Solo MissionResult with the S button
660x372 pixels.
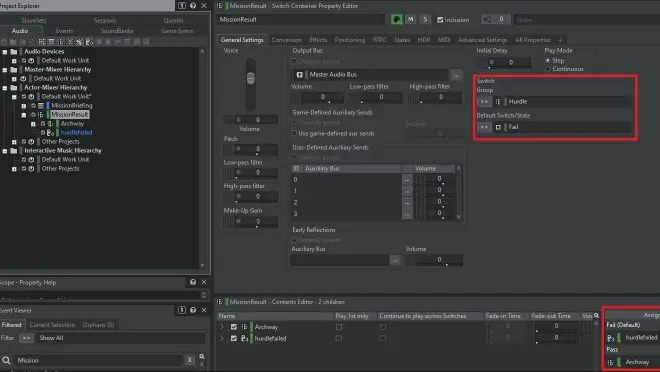[x=425, y=19]
